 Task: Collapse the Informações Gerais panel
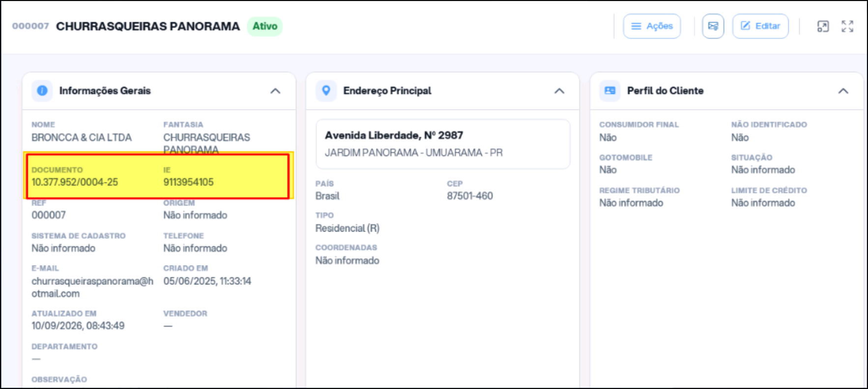(x=275, y=91)
